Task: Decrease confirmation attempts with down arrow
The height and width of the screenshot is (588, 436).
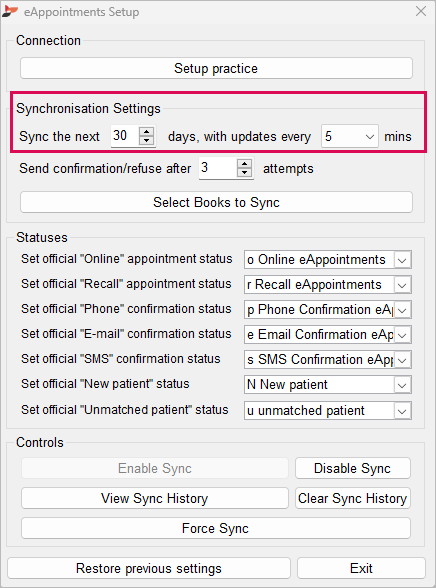Action: pyautogui.click(x=244, y=172)
